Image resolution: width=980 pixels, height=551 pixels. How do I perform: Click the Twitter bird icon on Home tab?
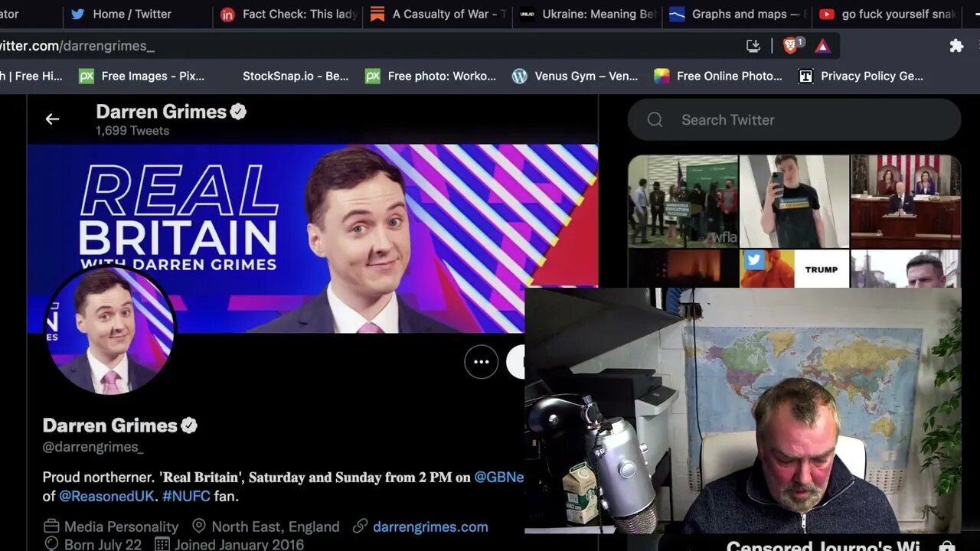click(x=78, y=14)
